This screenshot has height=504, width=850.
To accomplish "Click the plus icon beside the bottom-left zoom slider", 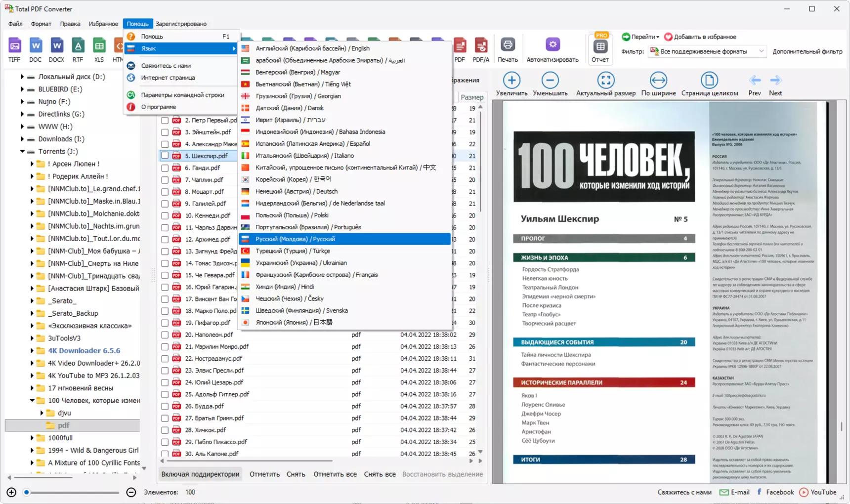I will (11, 492).
